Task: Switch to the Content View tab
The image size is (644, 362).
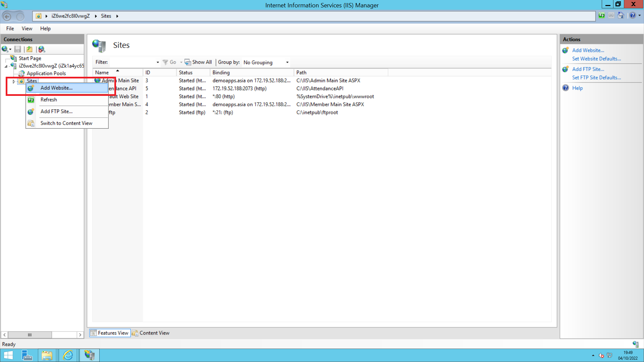Action: [x=151, y=333]
